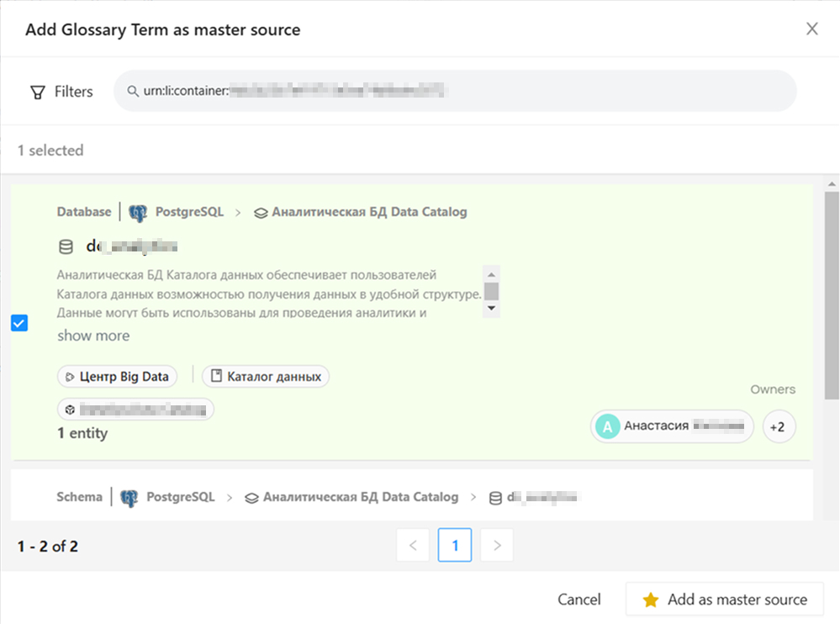Uncheck the selected database result checkbox
The width and height of the screenshot is (840, 624).
click(x=19, y=323)
